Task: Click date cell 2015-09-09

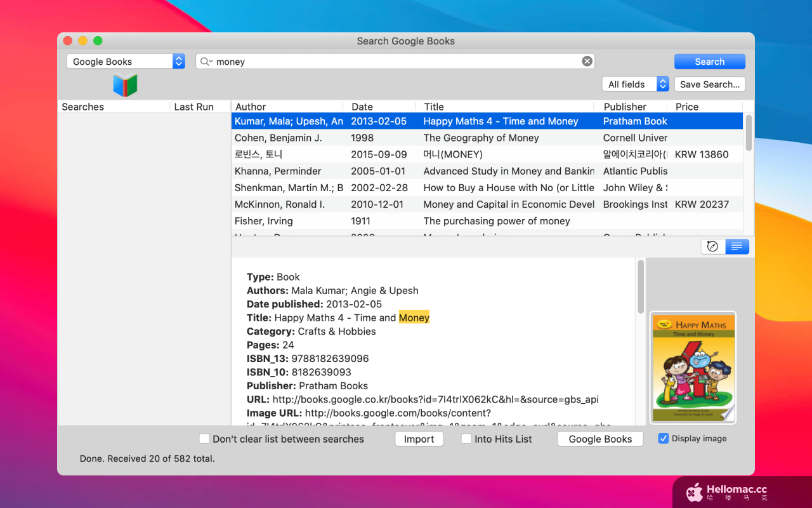Action: click(x=379, y=154)
